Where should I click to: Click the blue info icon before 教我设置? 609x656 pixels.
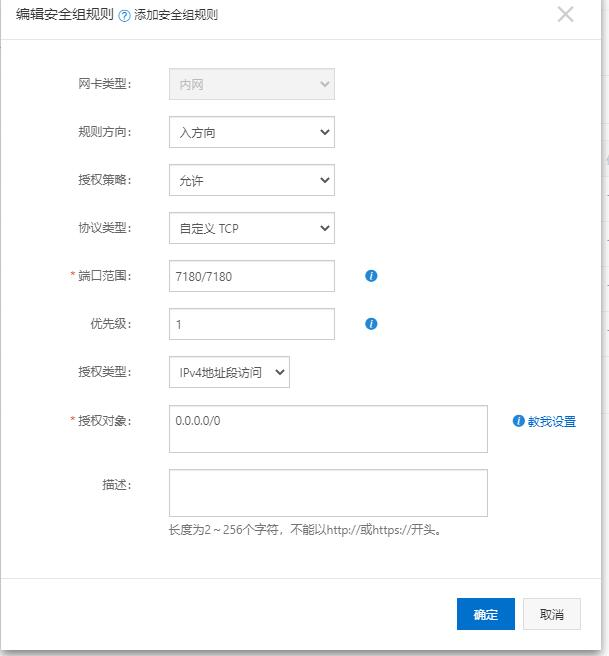pos(518,421)
